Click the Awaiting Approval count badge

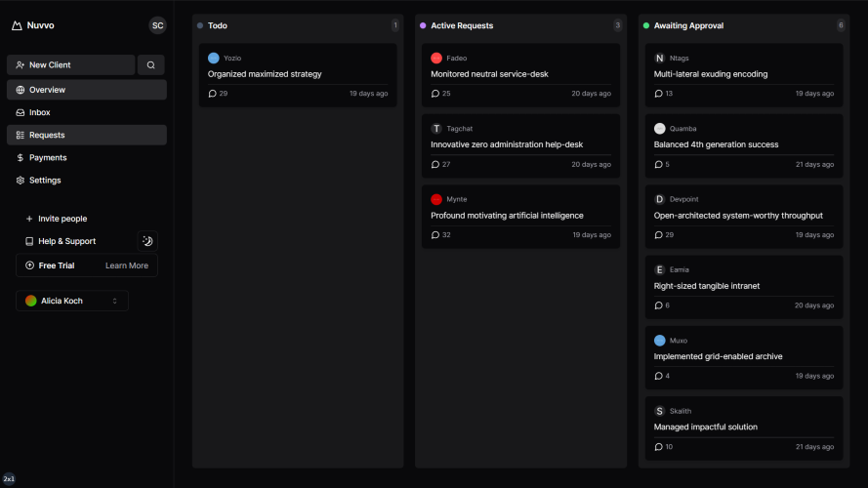tap(841, 25)
